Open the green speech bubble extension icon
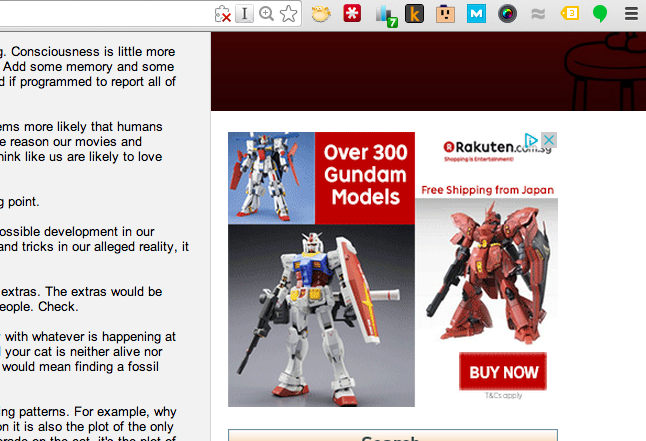 click(600, 14)
